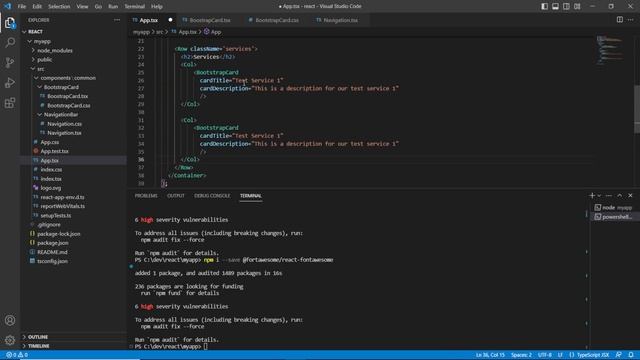Open the Run and Debug view icon
Image resolution: width=640 pixels, height=360 pixels.
pos(10,82)
